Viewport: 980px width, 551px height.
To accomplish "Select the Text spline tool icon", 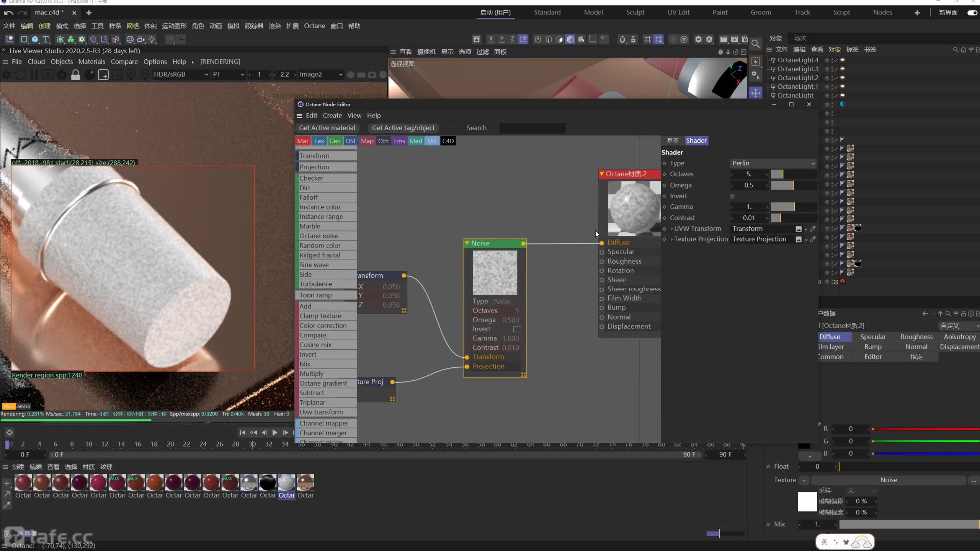I will coord(46,39).
